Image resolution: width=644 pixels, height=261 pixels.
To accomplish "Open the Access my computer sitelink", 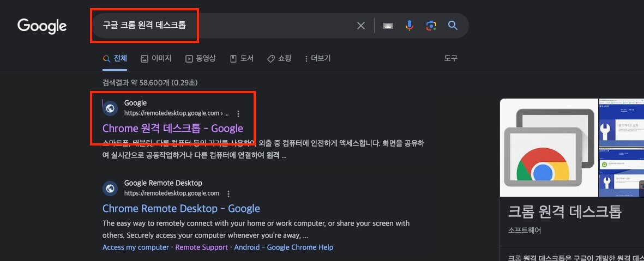I will coord(136,247).
